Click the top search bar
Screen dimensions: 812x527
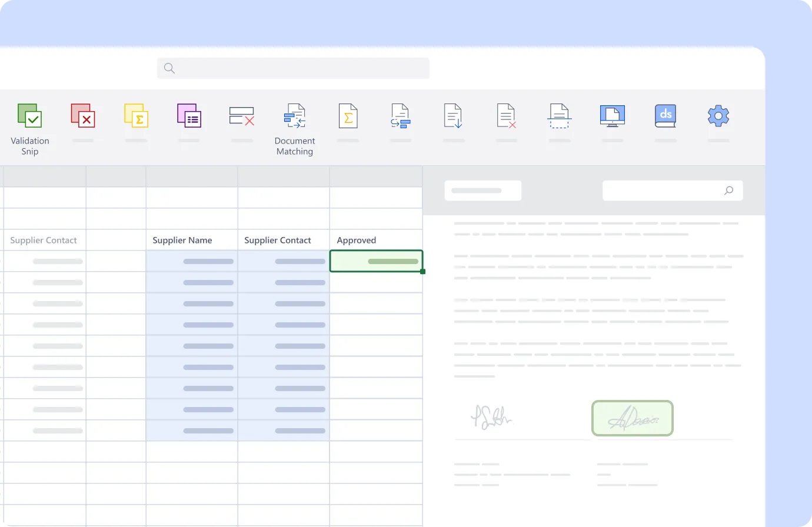292,68
